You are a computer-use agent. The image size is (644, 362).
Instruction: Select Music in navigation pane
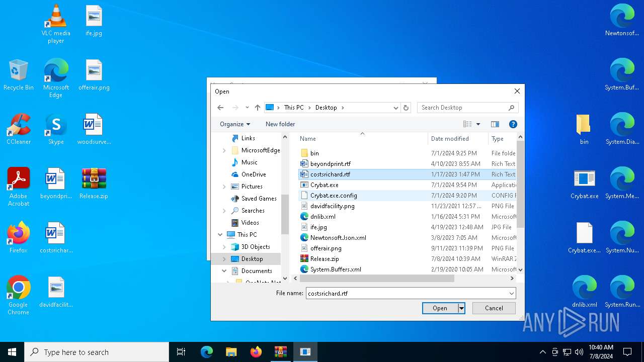tap(249, 162)
